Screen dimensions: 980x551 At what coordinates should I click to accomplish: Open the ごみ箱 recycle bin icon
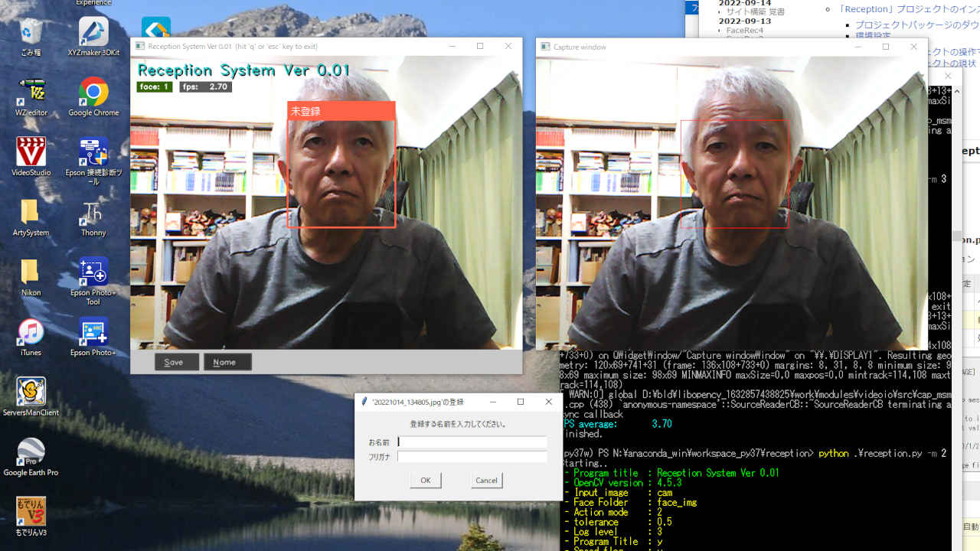point(31,34)
